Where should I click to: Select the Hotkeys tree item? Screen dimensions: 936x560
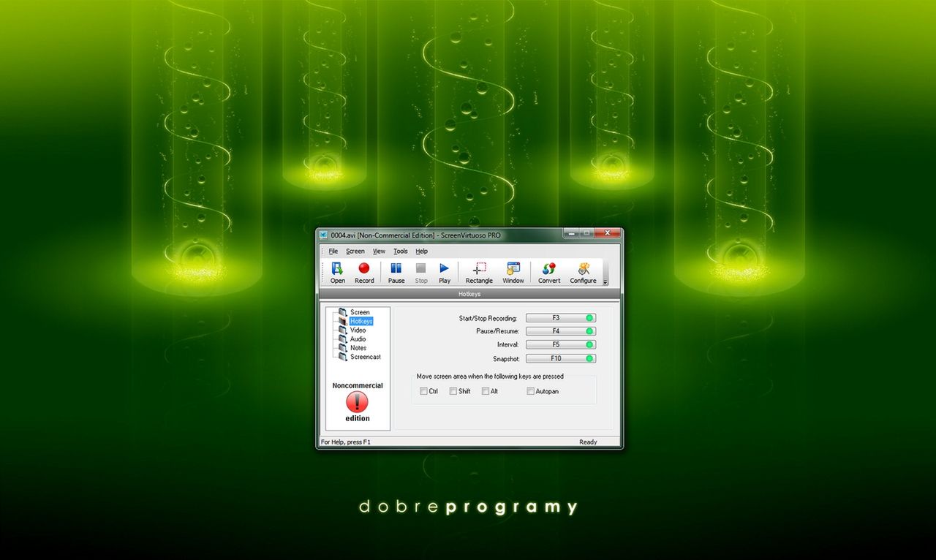coord(361,321)
